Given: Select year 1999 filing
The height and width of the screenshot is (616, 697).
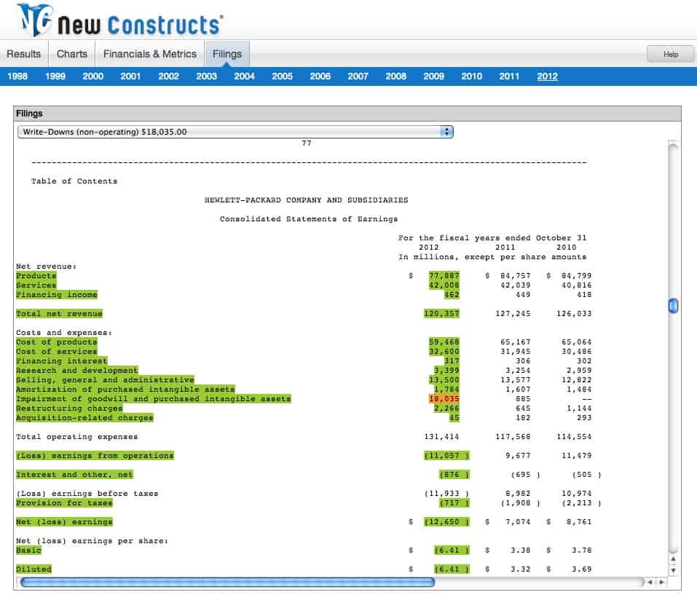Looking at the screenshot, I should point(55,76).
